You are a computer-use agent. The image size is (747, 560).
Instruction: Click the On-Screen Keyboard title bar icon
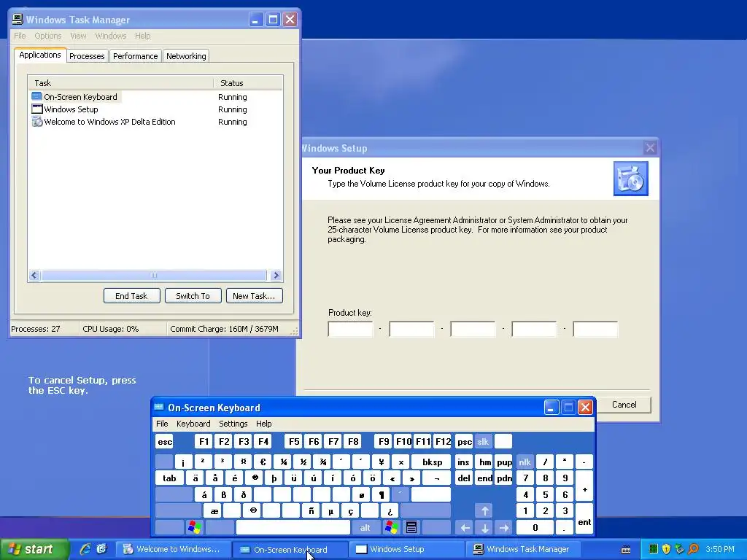159,407
